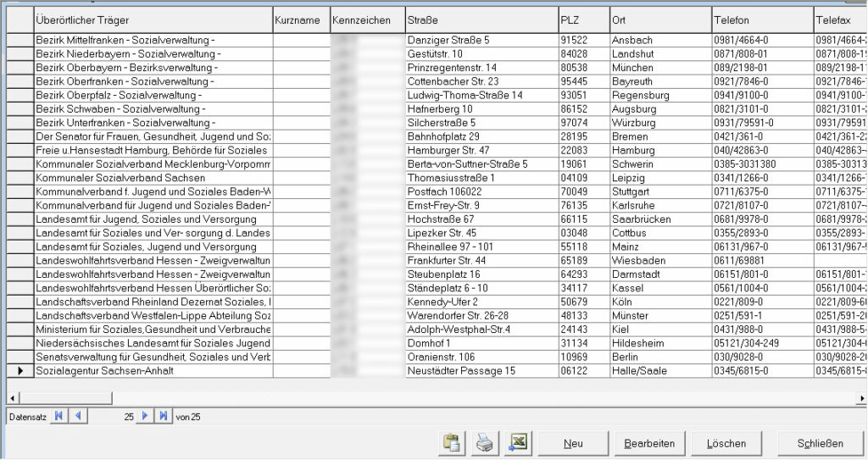Close the dialog with Schließen
Viewport: 868px width, 460px height.
820,443
